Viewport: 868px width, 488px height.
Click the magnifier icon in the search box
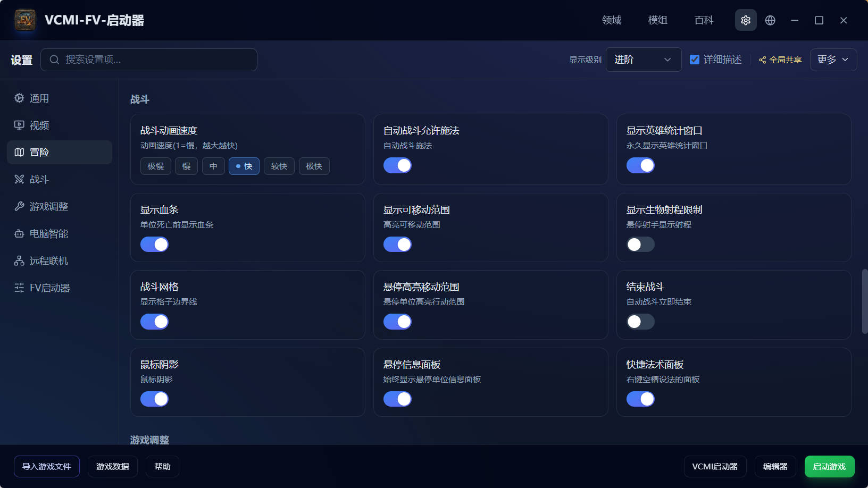tap(54, 60)
